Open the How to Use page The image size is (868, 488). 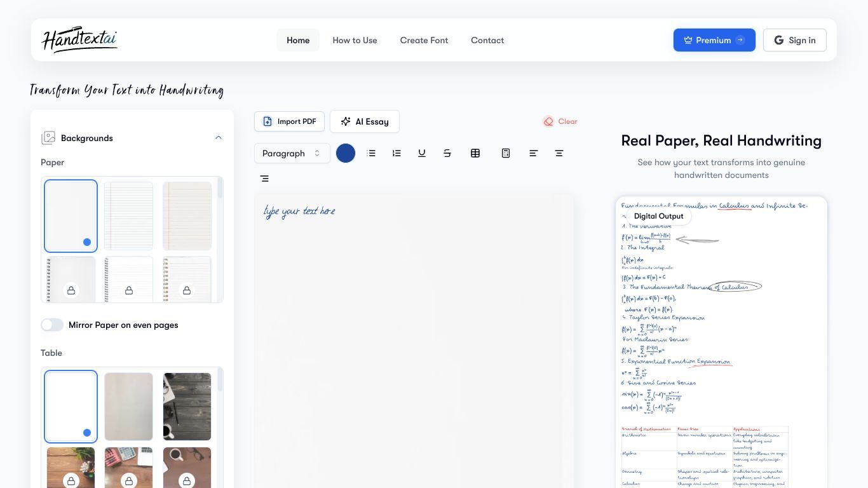pos(355,40)
